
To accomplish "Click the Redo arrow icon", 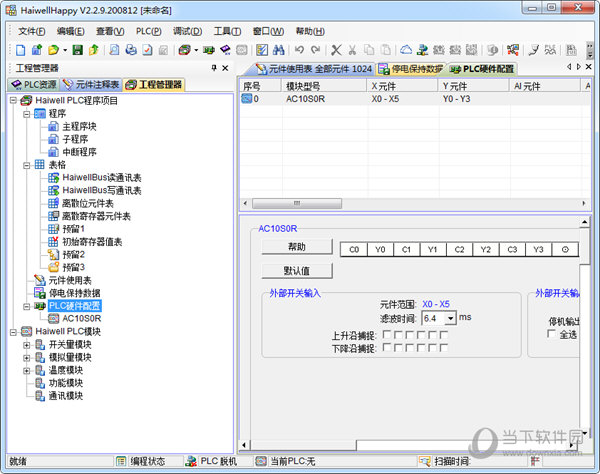I will pyautogui.click(x=315, y=50).
